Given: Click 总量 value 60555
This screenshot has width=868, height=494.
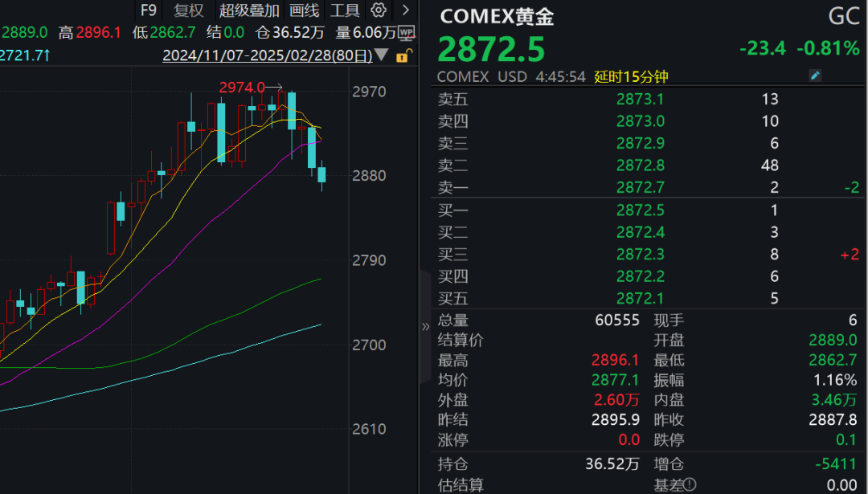Looking at the screenshot, I should coord(617,320).
